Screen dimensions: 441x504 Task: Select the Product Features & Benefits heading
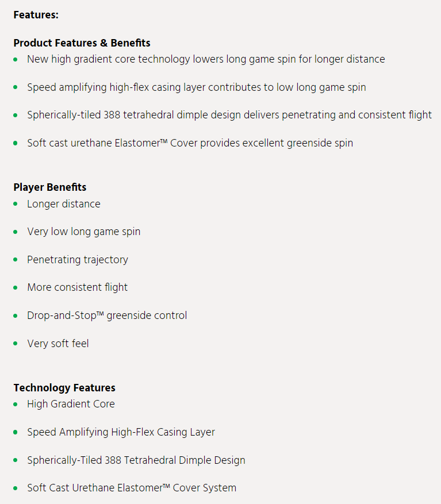coord(82,43)
